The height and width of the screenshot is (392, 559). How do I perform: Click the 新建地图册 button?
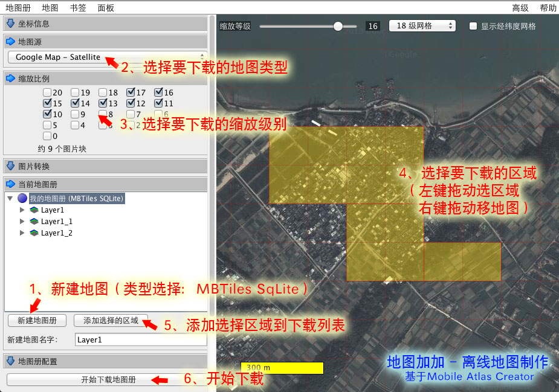[x=37, y=320]
